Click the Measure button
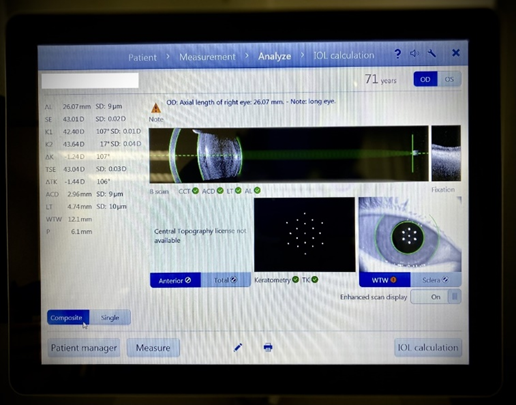 pos(153,348)
